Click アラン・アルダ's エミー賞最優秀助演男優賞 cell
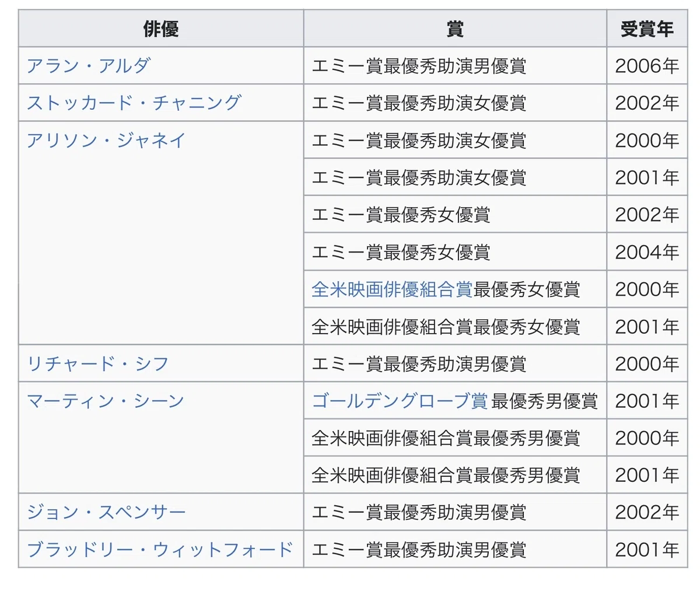Image resolution: width=700 pixels, height=591 pixels. [455, 65]
